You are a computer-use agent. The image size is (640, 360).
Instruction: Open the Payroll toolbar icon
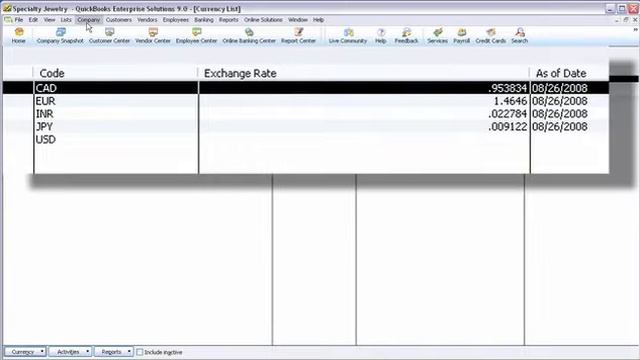coord(462,36)
